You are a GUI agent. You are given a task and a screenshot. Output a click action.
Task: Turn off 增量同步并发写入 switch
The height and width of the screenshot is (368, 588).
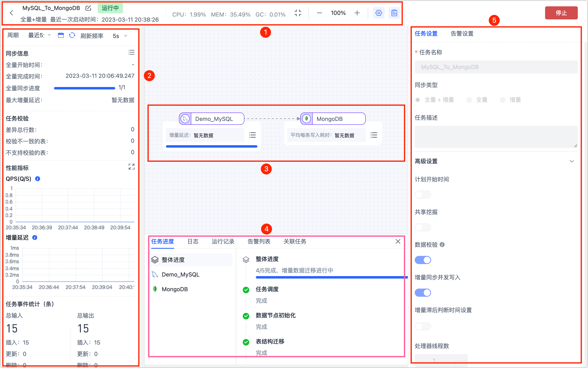point(423,293)
